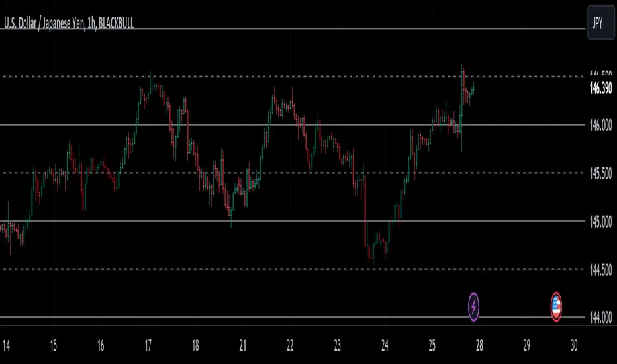The width and height of the screenshot is (617, 364).
Task: Click date label 16 on time axis
Action: pos(101,345)
